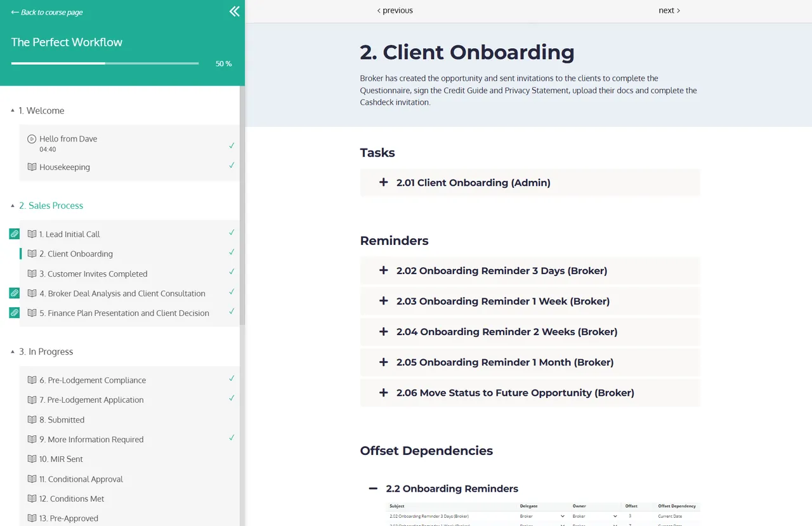Image resolution: width=812 pixels, height=526 pixels.
Task: Click the completion checkmark for Hello from Dave
Action: 232,145
